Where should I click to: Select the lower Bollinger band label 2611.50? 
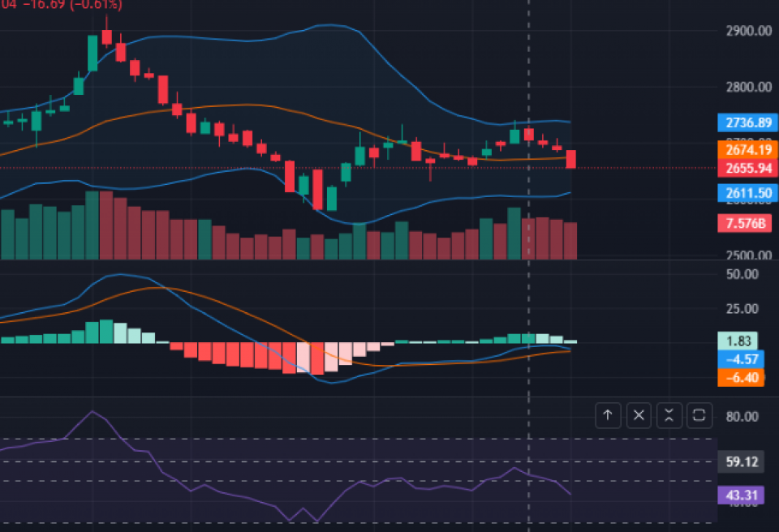pos(747,193)
